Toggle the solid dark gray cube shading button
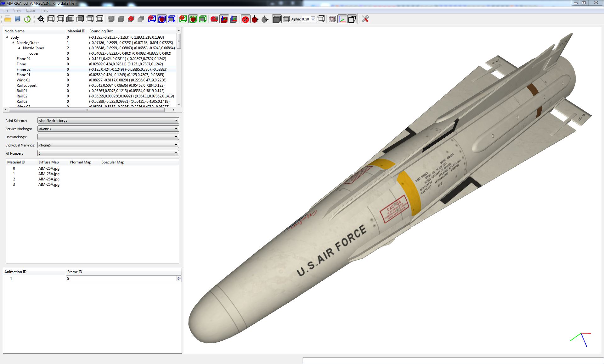This screenshot has height=364, width=604. click(x=277, y=19)
